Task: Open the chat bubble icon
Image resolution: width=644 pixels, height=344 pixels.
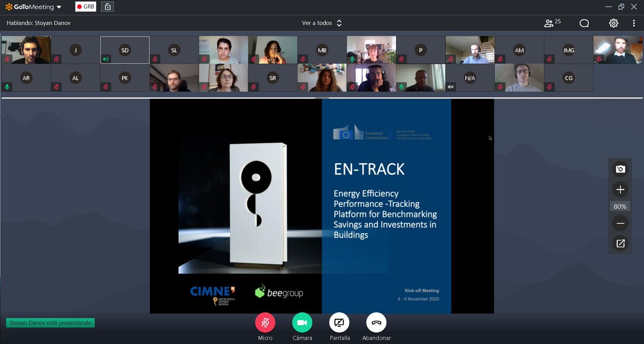Action: point(584,23)
